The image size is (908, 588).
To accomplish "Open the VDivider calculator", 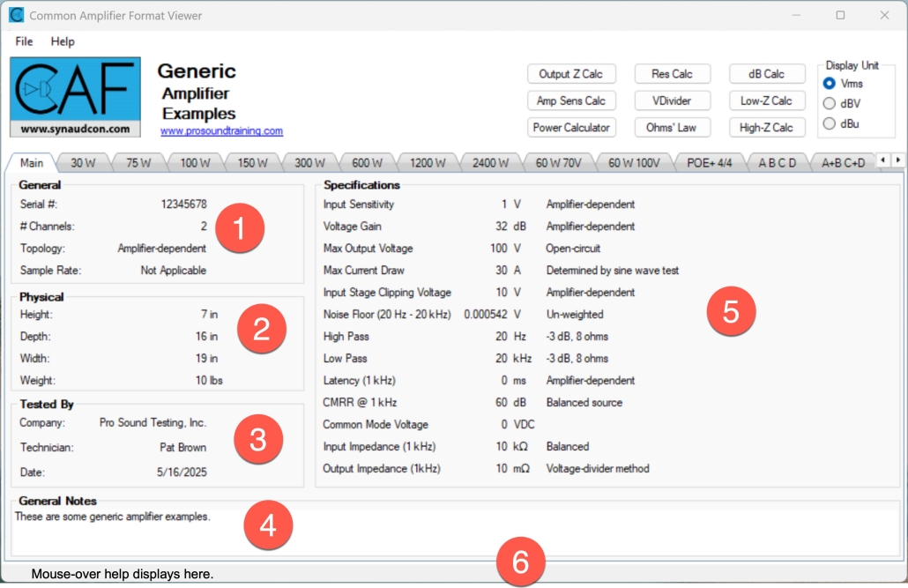I will 672,100.
